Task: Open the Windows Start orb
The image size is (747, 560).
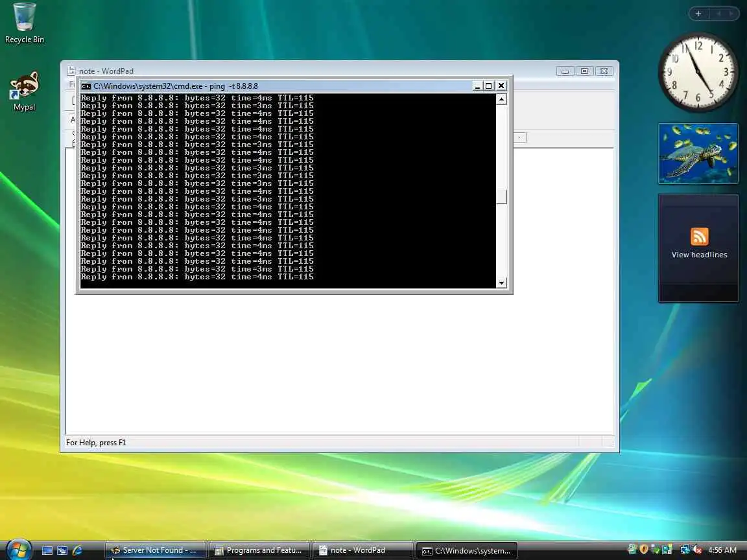Action: click(19, 550)
